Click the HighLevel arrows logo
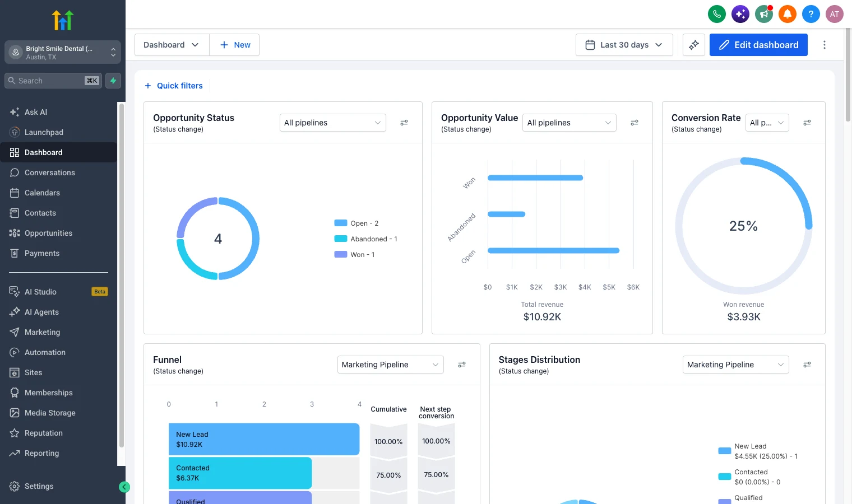Viewport: 852px width, 504px height. (63, 20)
